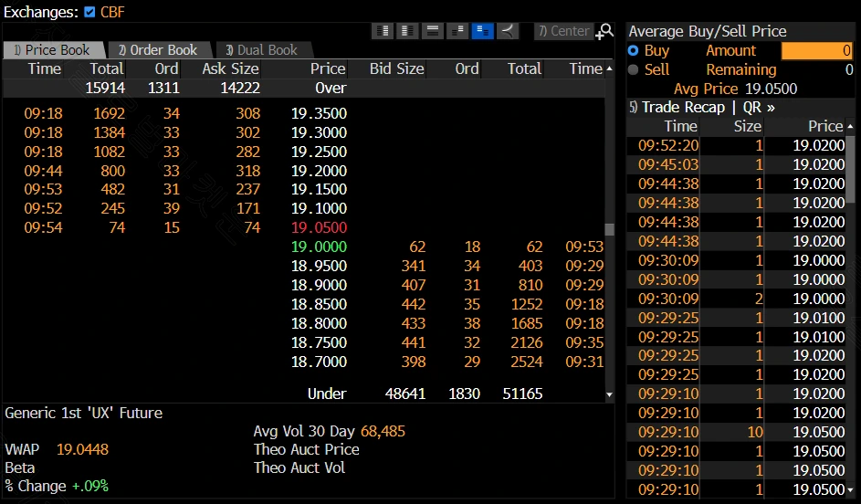Click the Price header in Trade Recap

pos(825,126)
